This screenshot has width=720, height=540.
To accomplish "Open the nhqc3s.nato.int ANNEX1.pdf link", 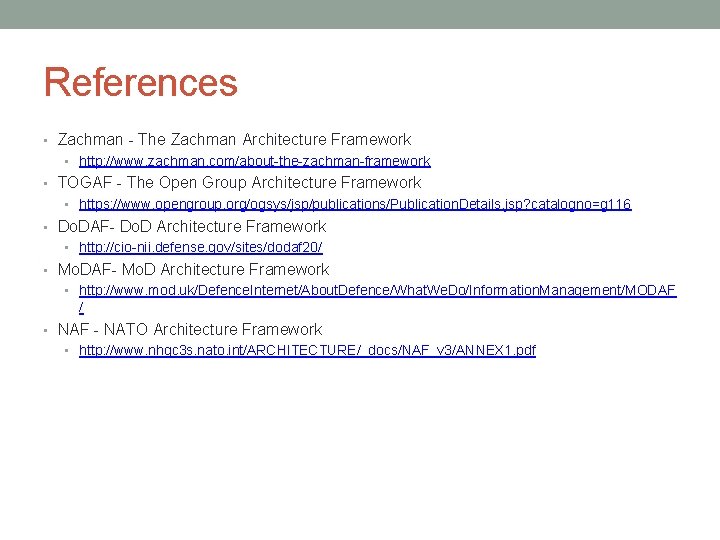I will point(307,350).
